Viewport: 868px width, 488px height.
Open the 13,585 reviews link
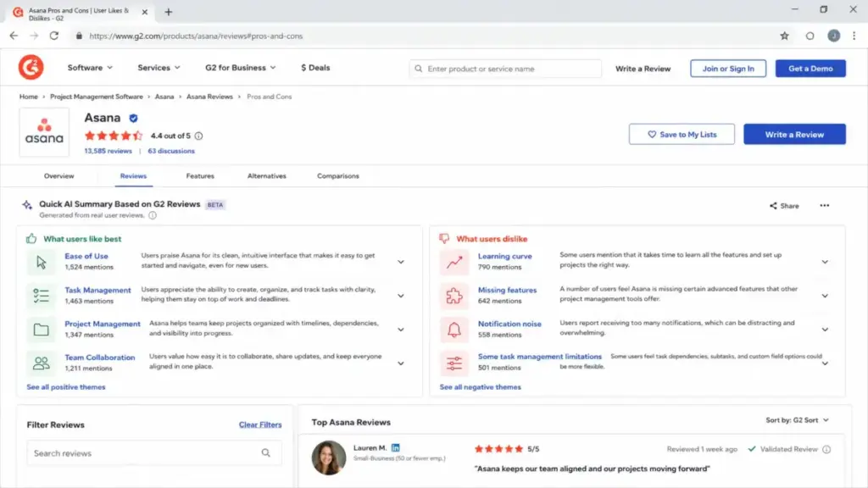coord(108,151)
